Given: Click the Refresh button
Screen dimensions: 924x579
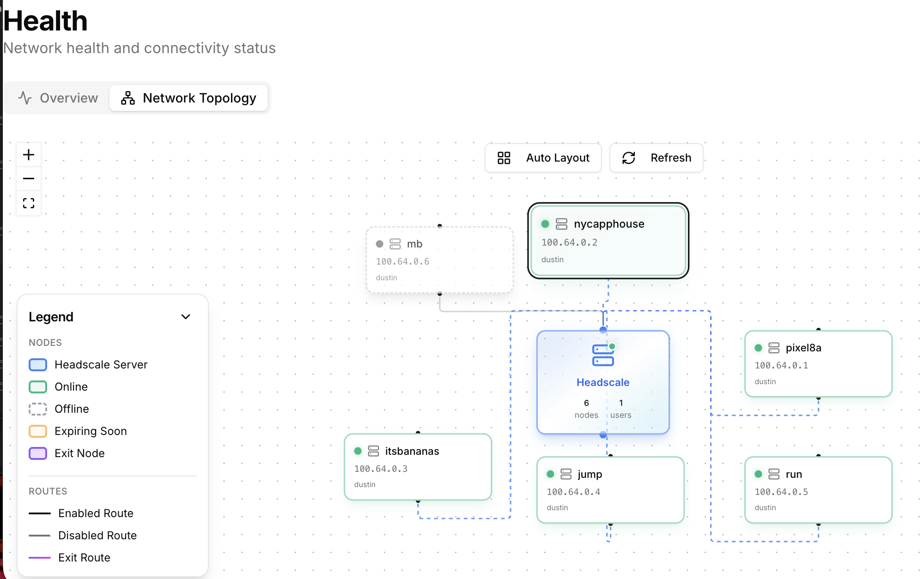Looking at the screenshot, I should pos(656,158).
